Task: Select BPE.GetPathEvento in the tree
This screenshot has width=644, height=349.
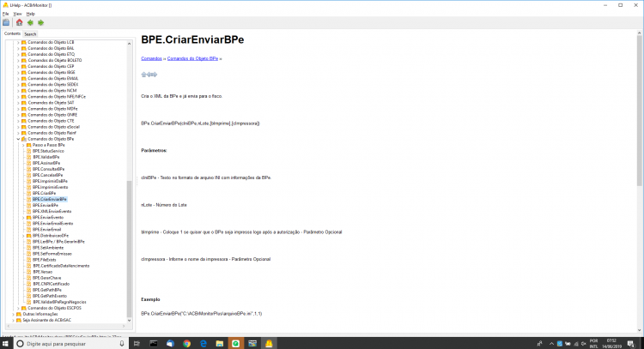Action: (49, 296)
